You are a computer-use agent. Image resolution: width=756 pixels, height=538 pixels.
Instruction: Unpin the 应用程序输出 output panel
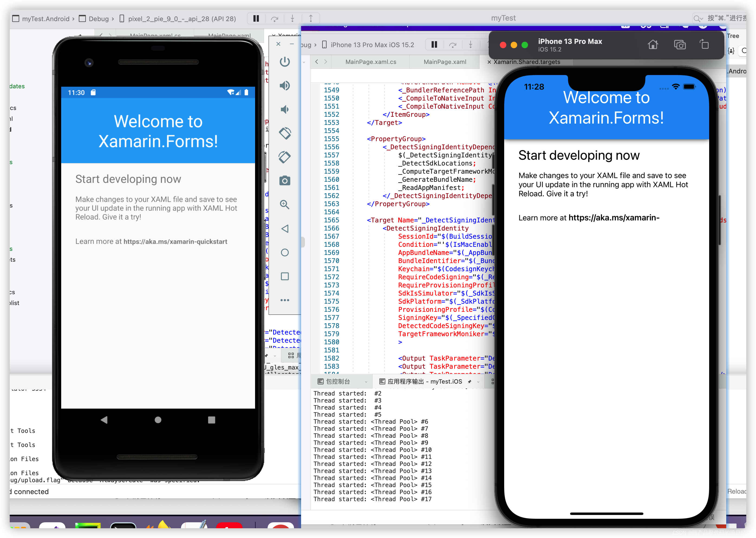coord(470,381)
